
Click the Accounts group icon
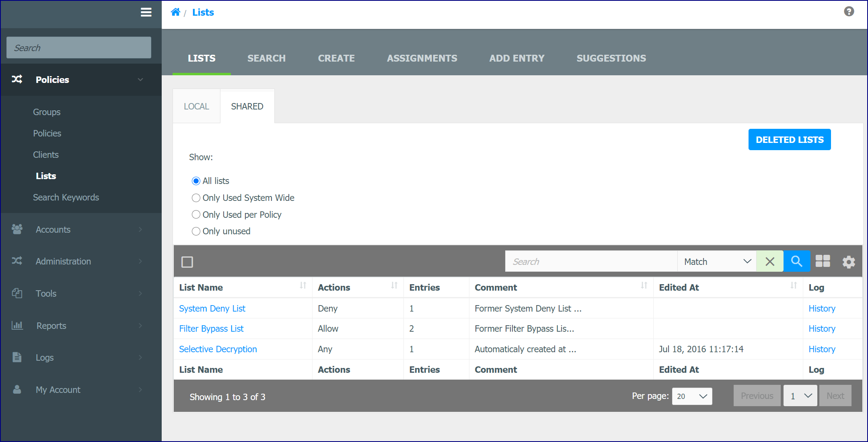pyautogui.click(x=17, y=229)
